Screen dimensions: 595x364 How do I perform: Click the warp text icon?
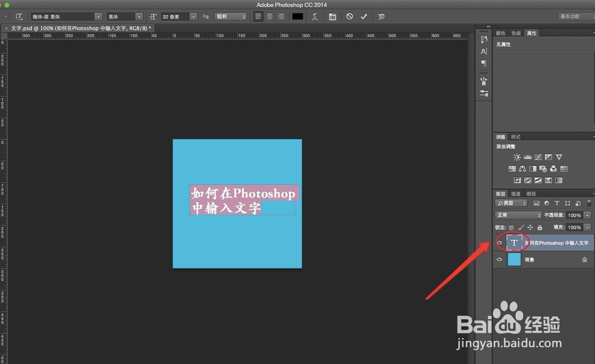click(315, 17)
